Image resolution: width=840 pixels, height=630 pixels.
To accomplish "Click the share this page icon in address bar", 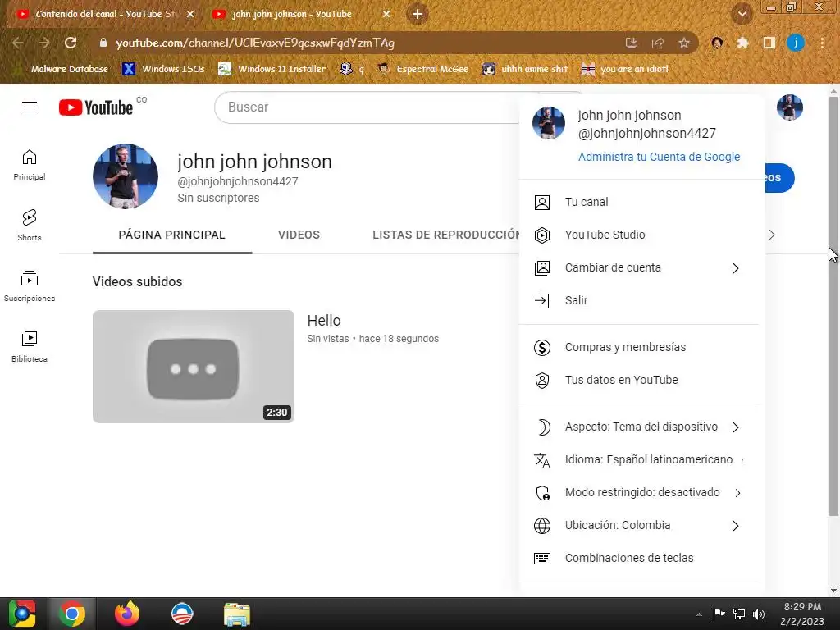I will (658, 43).
